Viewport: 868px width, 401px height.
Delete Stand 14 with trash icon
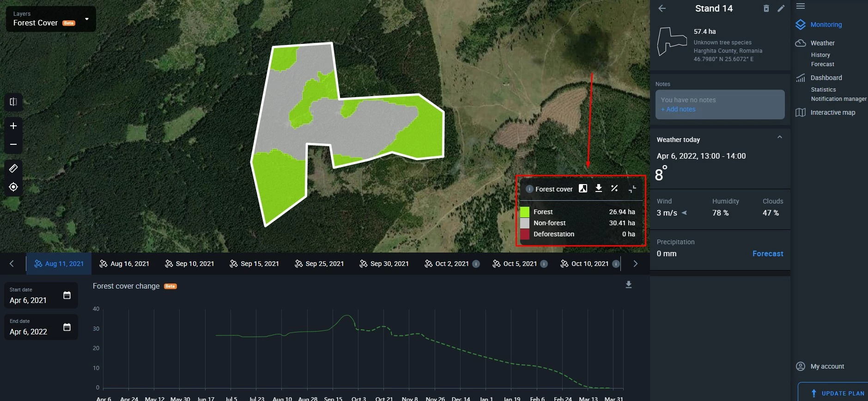(x=766, y=9)
